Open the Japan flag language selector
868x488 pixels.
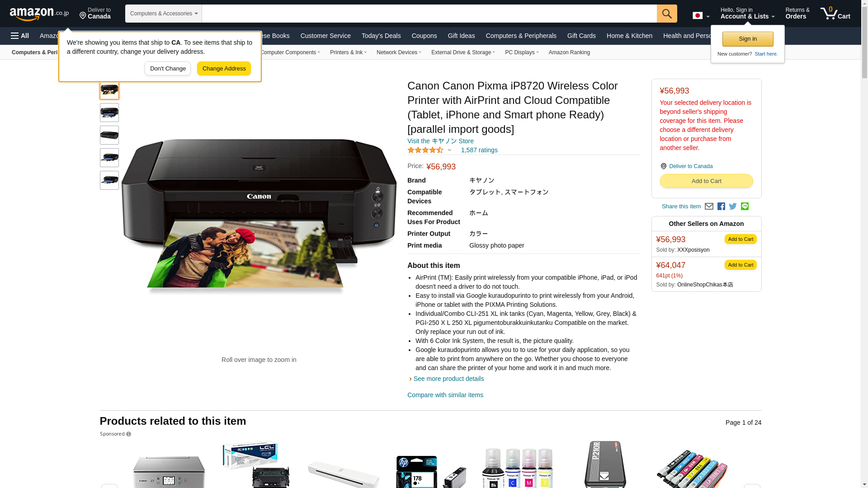point(701,15)
